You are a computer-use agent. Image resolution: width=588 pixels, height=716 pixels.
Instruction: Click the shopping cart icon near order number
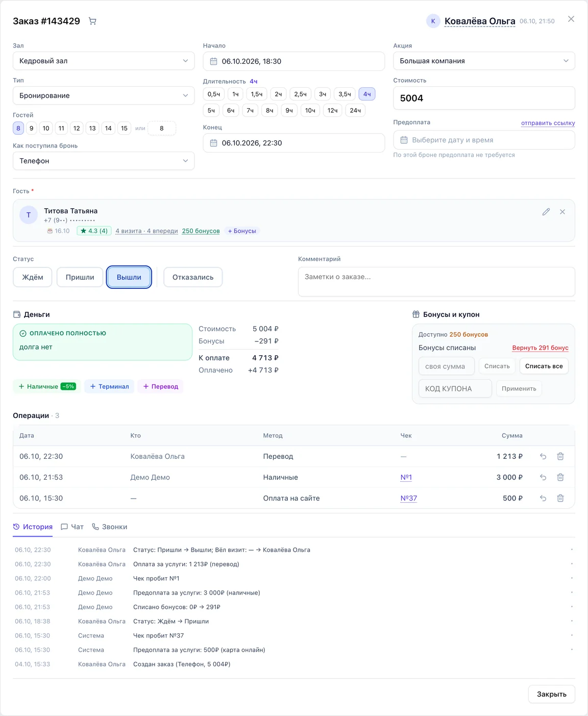pyautogui.click(x=92, y=21)
